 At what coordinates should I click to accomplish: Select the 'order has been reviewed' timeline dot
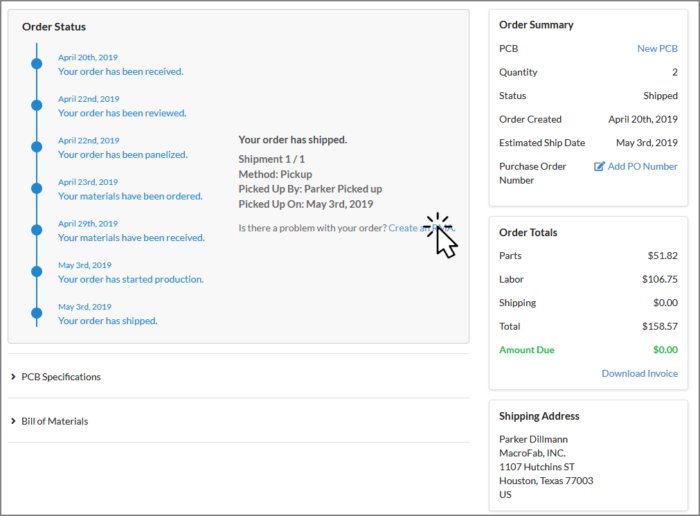pos(37,106)
